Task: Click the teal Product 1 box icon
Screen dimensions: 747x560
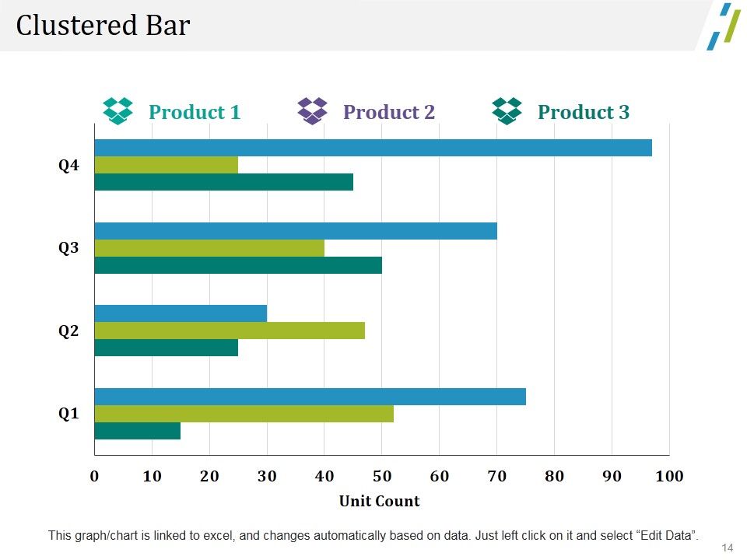Action: pyautogui.click(x=117, y=111)
